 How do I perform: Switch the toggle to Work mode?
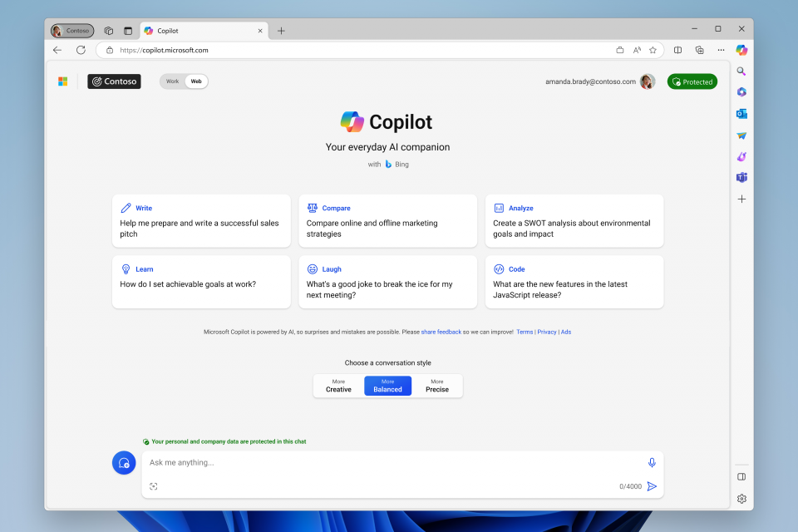[x=173, y=81]
